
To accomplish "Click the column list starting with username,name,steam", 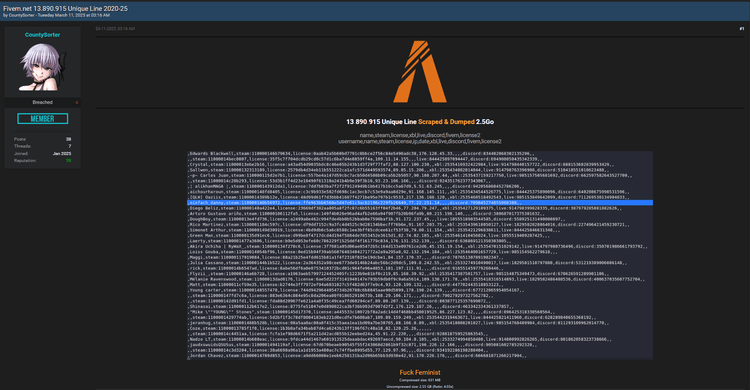I will 419,142.
